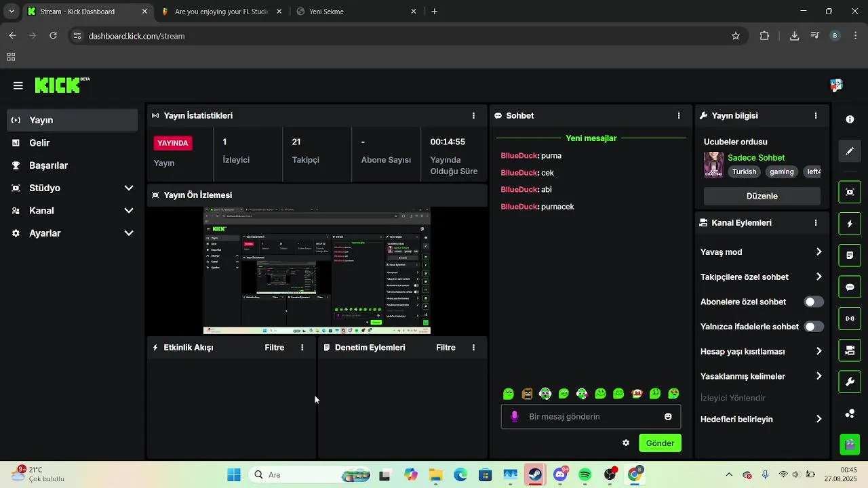This screenshot has width=868, height=488.
Task: Open Yavaş mod options arrow
Action: (x=818, y=252)
